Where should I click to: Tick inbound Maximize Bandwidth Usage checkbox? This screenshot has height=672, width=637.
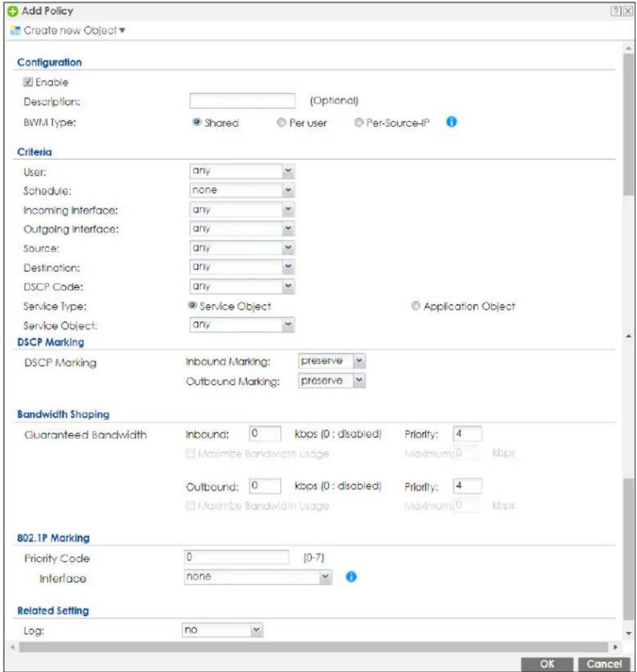click(190, 453)
